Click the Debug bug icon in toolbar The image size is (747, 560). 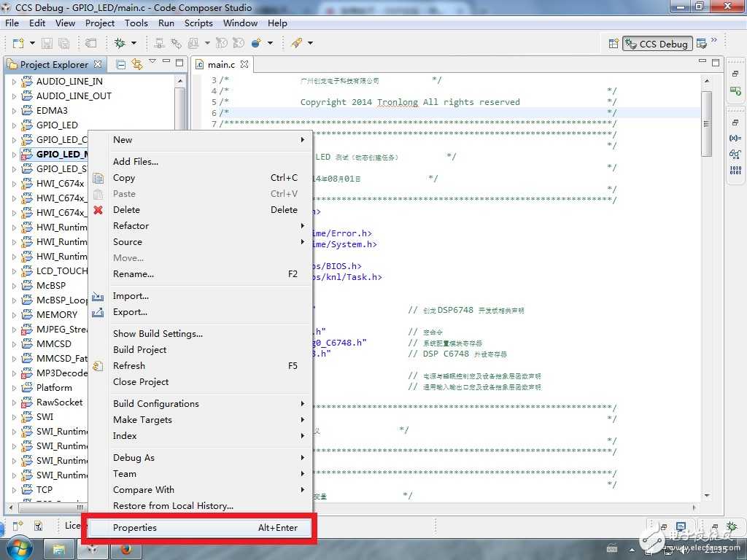[x=120, y=43]
